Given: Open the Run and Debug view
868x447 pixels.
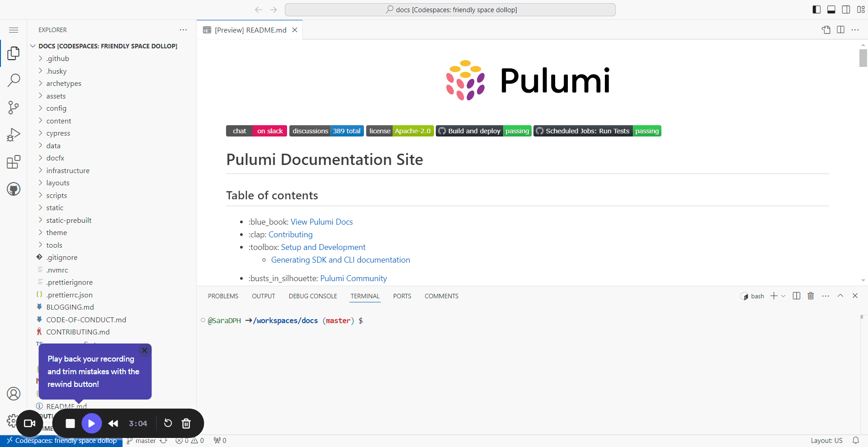Looking at the screenshot, I should point(14,135).
